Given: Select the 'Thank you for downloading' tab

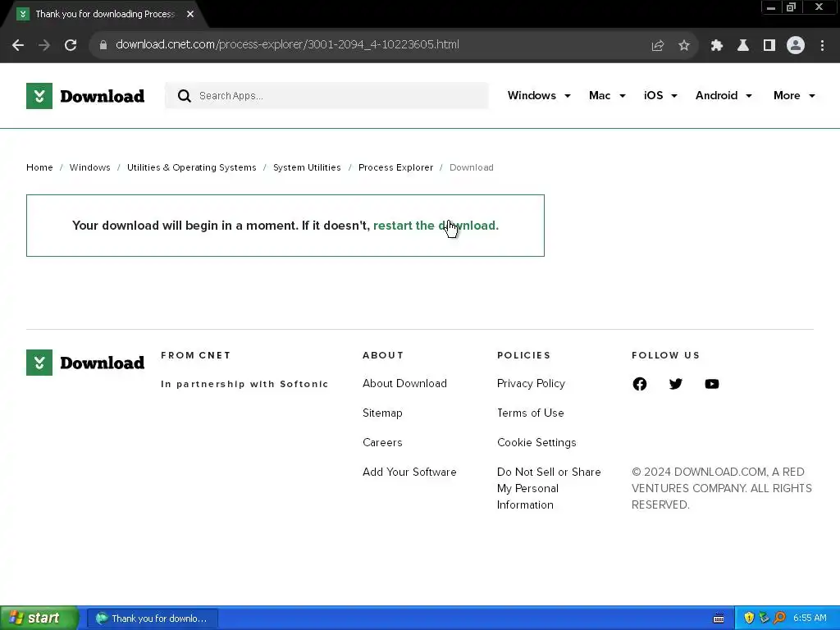Looking at the screenshot, I should coord(105,14).
